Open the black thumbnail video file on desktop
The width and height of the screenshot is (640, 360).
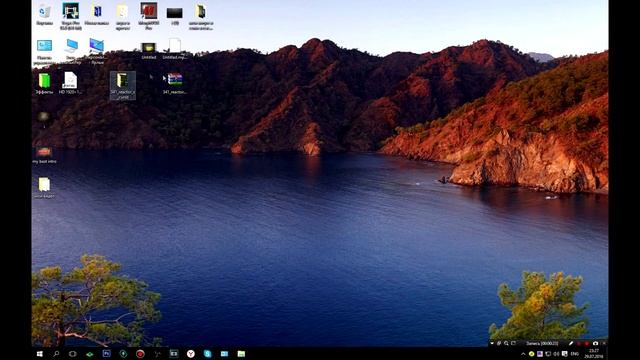click(x=175, y=16)
